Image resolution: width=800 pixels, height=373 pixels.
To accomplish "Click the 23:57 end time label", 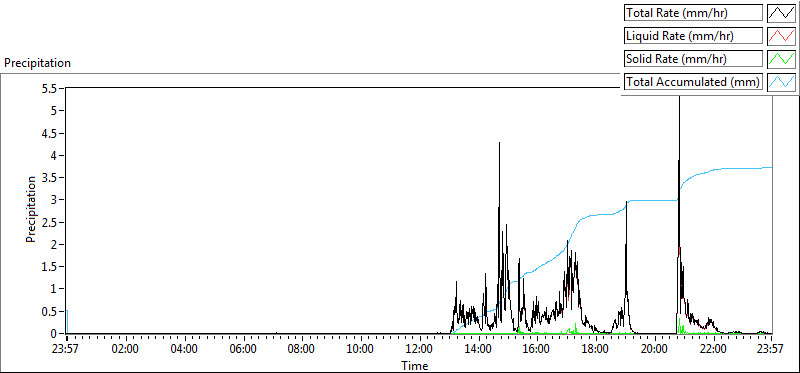I will [770, 350].
